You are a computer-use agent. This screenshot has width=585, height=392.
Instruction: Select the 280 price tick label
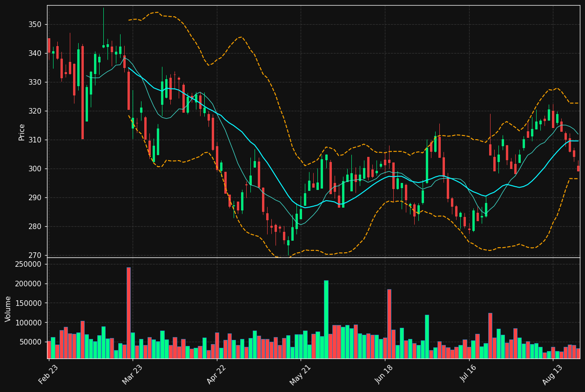click(x=35, y=226)
